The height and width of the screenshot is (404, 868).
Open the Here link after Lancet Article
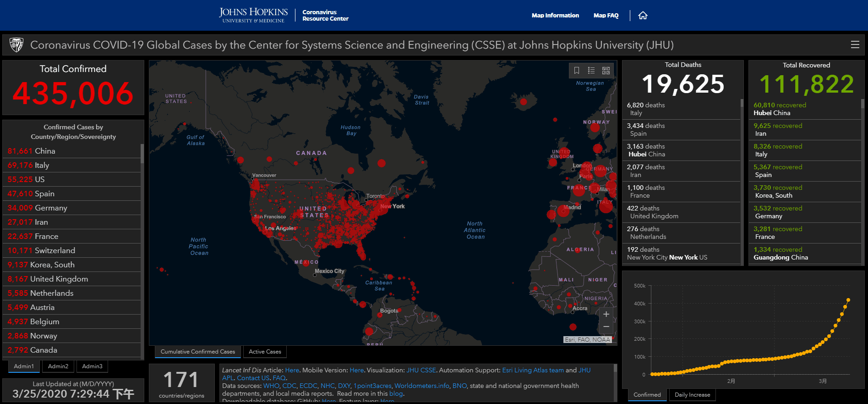[292, 370]
